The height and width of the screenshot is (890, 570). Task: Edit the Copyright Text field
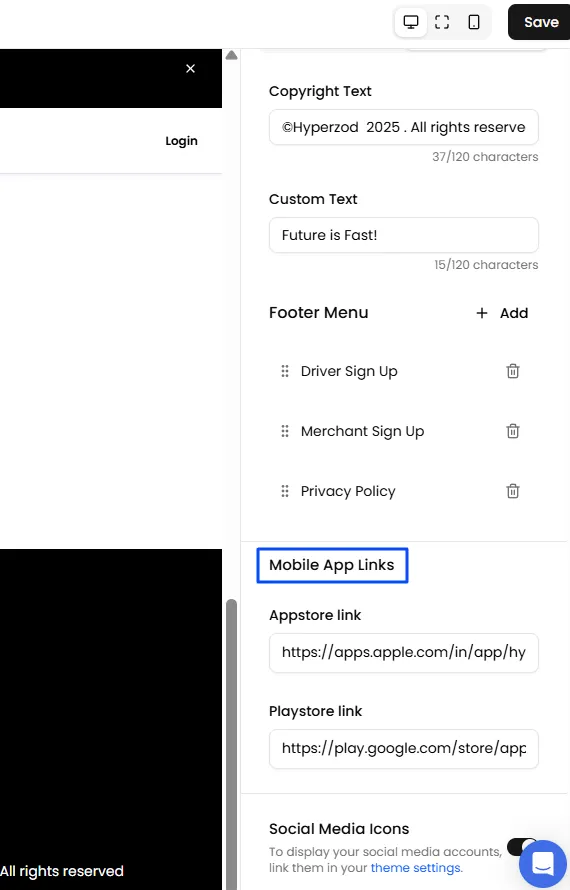click(x=404, y=127)
